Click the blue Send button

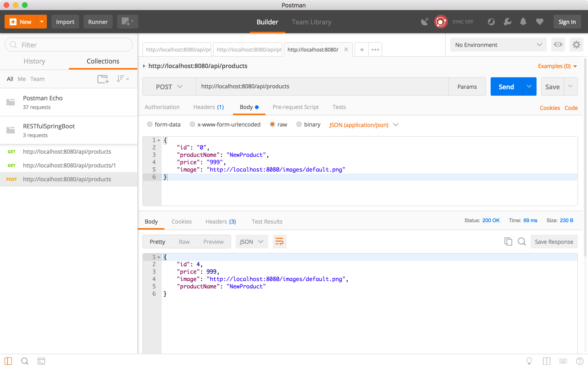tap(506, 87)
